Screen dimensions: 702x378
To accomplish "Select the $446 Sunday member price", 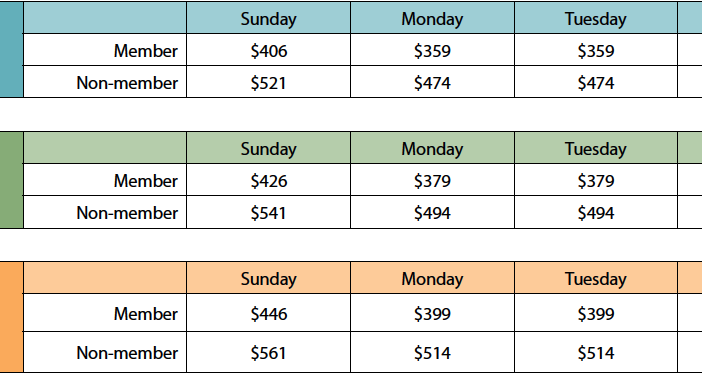I will (x=269, y=314).
